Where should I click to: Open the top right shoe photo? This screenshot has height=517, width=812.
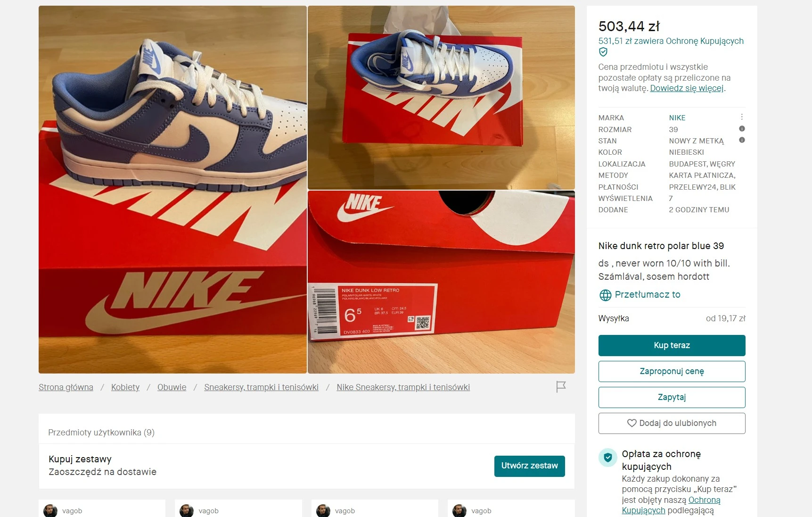[x=441, y=98]
